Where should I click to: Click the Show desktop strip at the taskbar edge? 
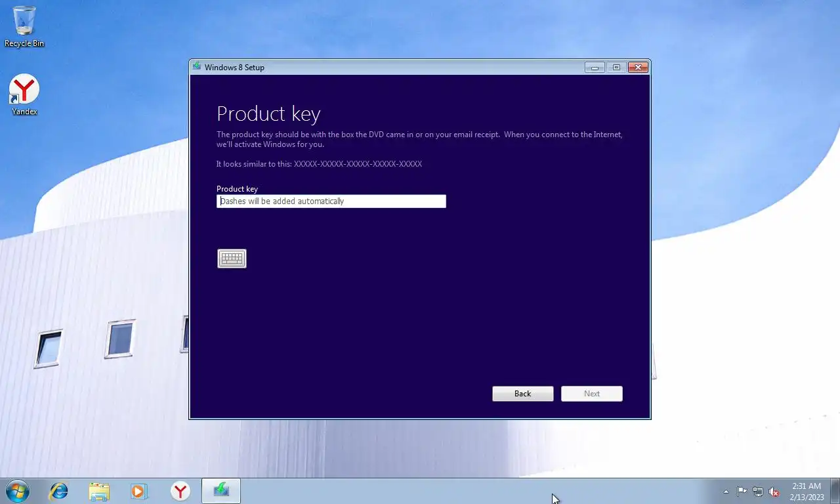(835, 492)
